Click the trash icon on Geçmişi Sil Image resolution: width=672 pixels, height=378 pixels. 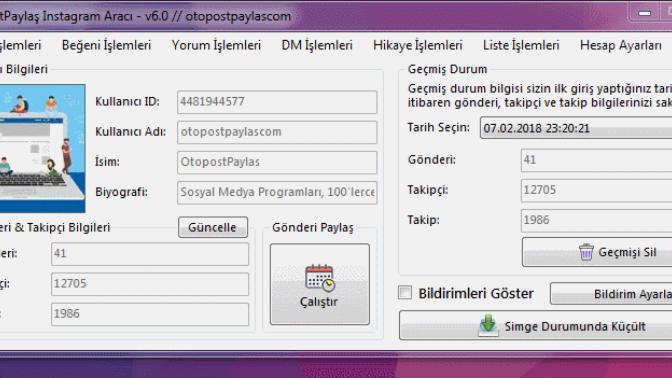586,252
